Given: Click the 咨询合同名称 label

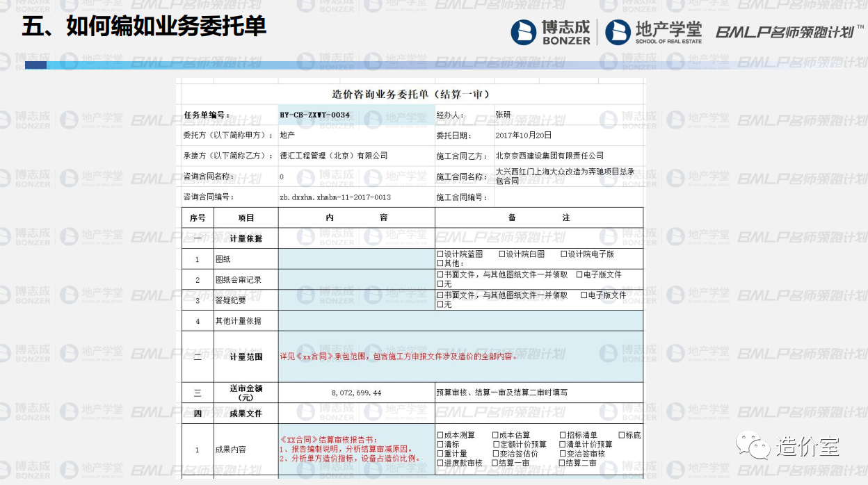Looking at the screenshot, I should click(x=209, y=176).
